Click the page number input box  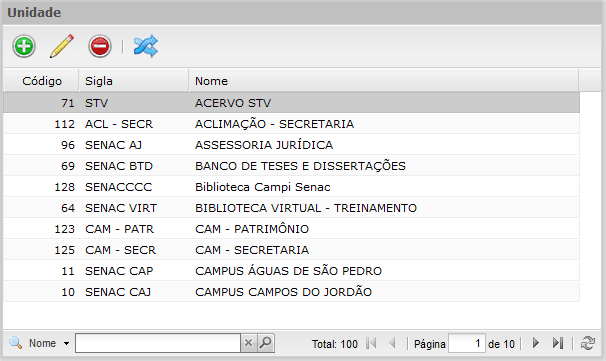[x=466, y=343]
